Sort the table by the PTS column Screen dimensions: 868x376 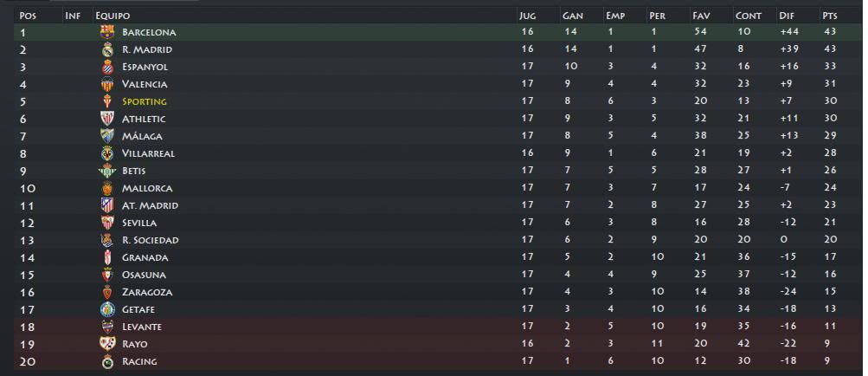(830, 16)
